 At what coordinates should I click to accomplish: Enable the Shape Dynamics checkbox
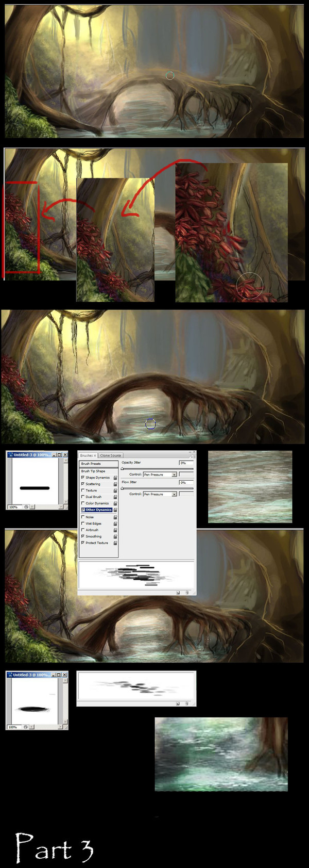coord(83,478)
